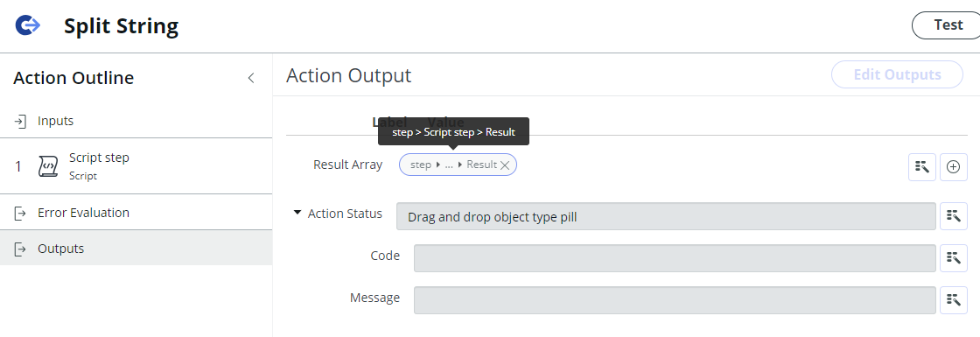
Task: Click the Script step scroll icon
Action: pos(48,166)
